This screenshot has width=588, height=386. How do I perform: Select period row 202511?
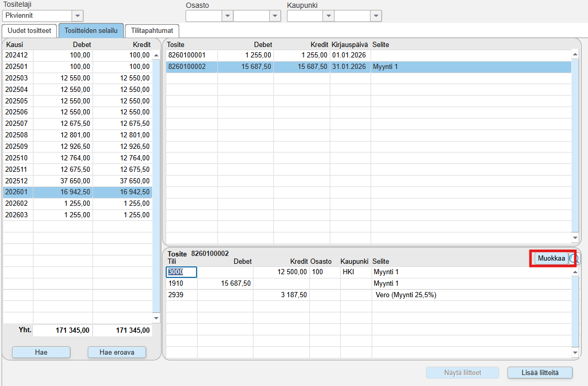78,169
